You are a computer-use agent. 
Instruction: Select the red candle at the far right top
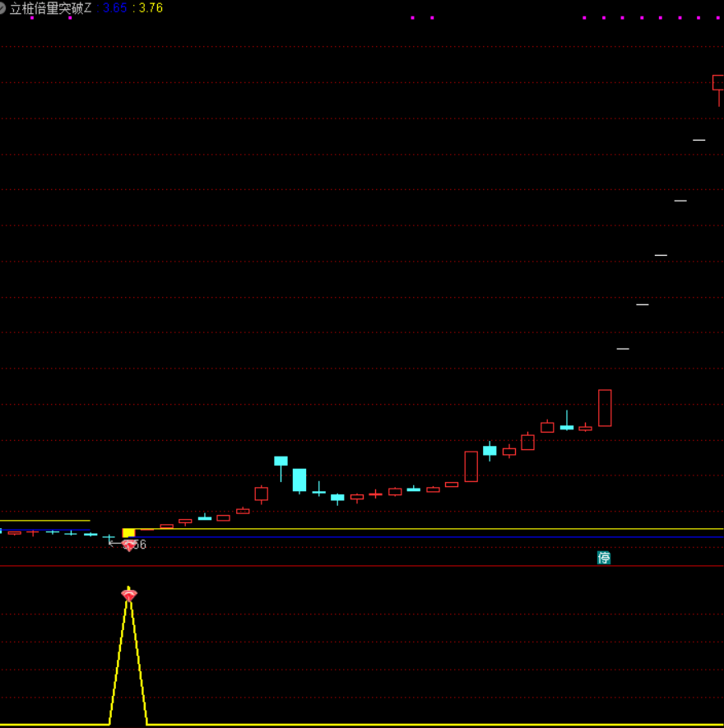click(718, 82)
